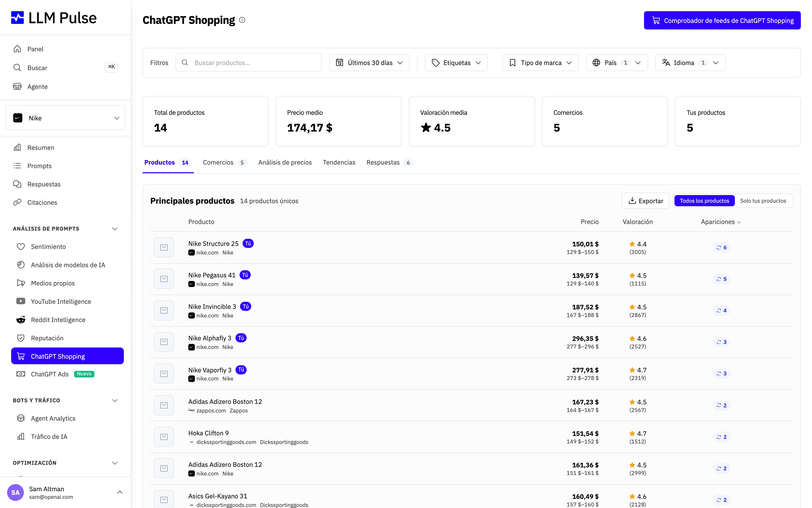Click the Hoka Clifton 9 product thumbnail
This screenshot has height=508, width=812.
[164, 437]
